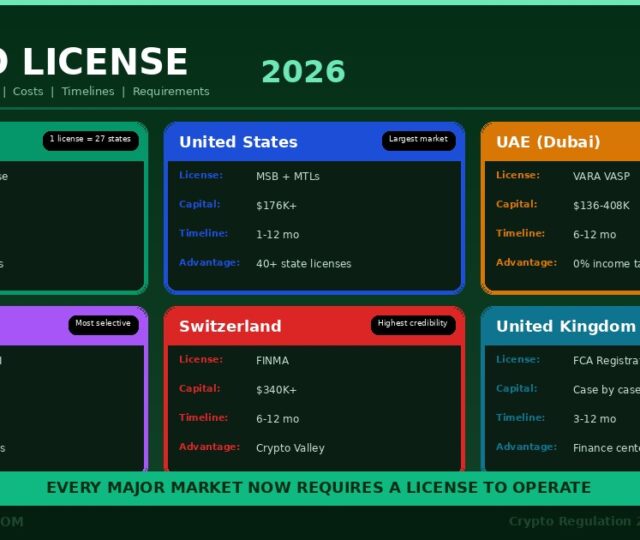Click the United Kingdom card title
This screenshot has height=540, width=640.
click(566, 327)
